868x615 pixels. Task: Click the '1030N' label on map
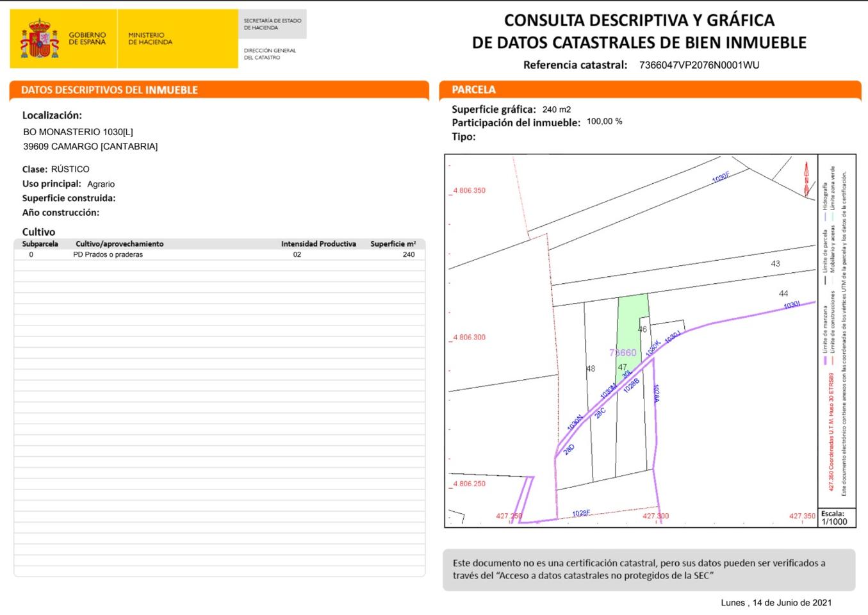(575, 422)
